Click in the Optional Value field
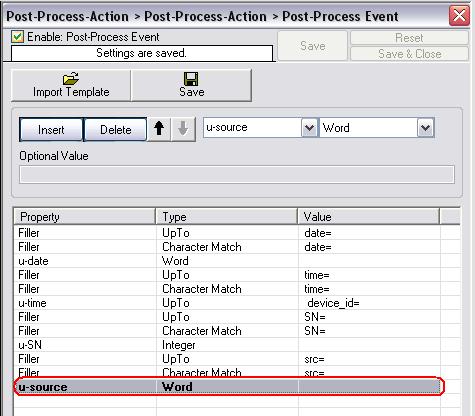Viewport: 475px width, 416px height. coord(237,174)
